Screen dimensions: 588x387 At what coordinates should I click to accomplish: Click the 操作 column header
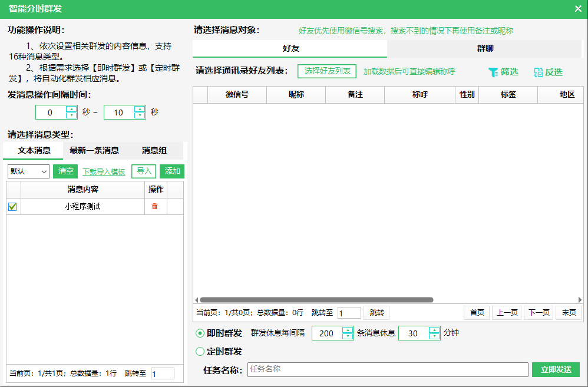[x=156, y=189]
